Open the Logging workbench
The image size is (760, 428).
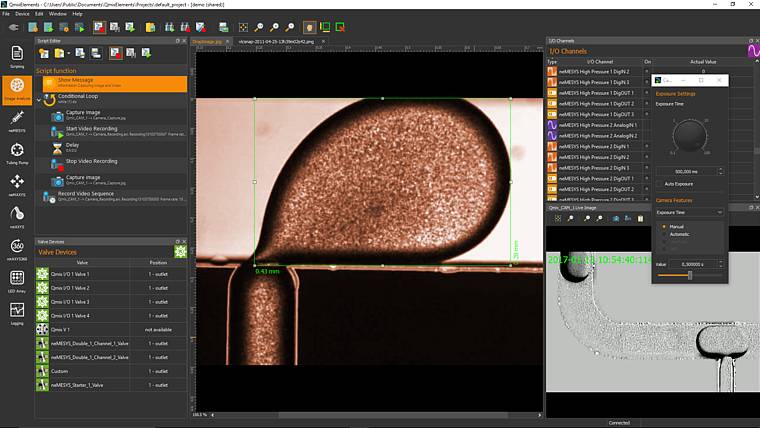click(17, 313)
